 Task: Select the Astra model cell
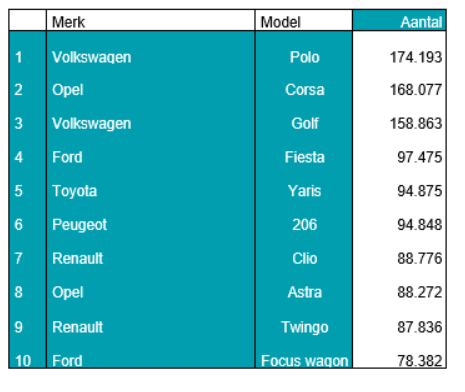pos(304,292)
